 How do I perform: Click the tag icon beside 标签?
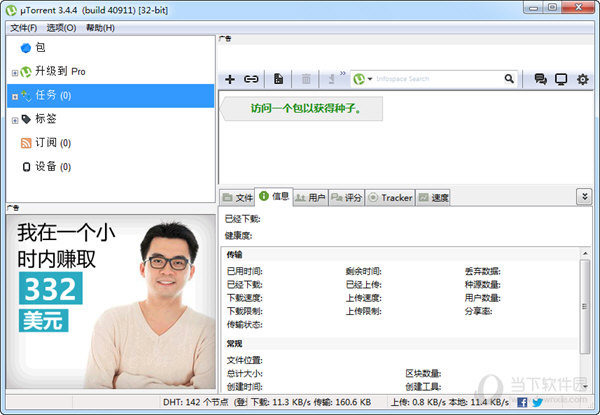coord(26,119)
